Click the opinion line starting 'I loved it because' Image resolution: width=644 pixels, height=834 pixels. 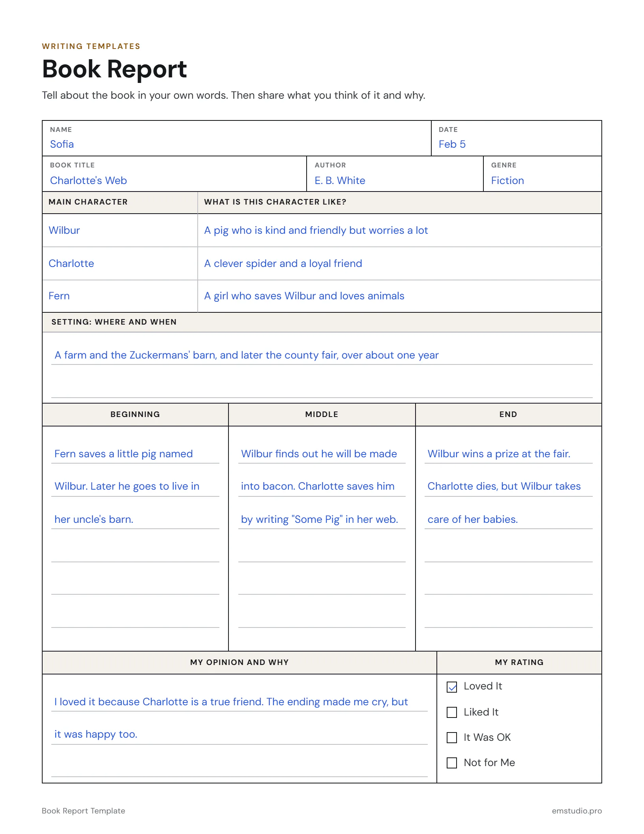[240, 702]
